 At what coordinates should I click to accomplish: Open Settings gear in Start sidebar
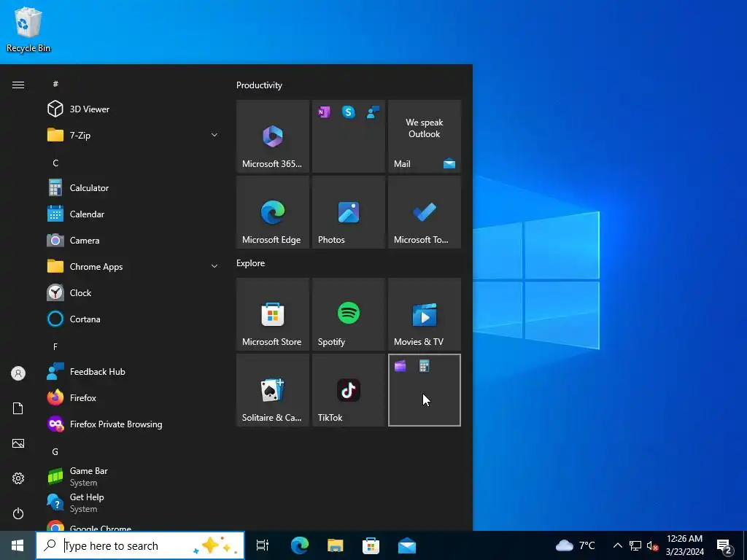click(x=18, y=478)
